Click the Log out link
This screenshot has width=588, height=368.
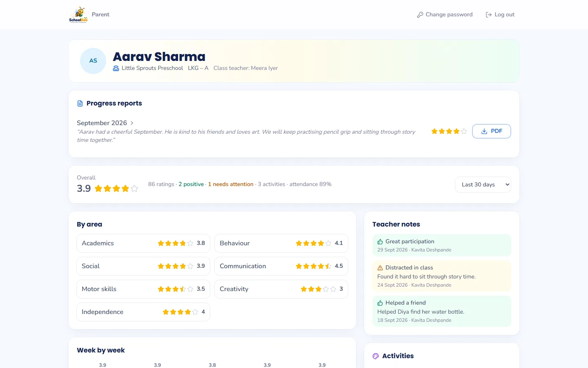[500, 15]
